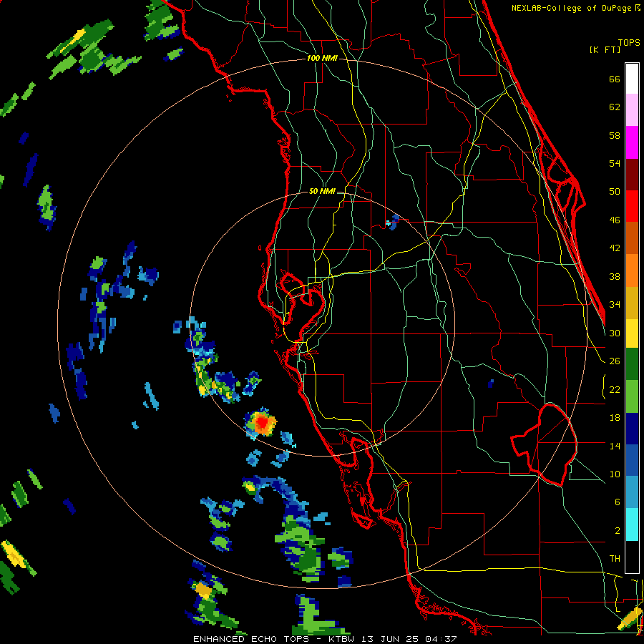Click the 18 legend value
This screenshot has height=644, width=644.
(x=615, y=418)
